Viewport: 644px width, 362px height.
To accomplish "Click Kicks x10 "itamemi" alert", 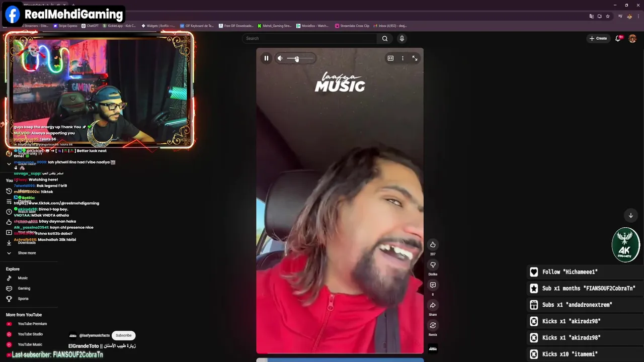I will pos(586,354).
